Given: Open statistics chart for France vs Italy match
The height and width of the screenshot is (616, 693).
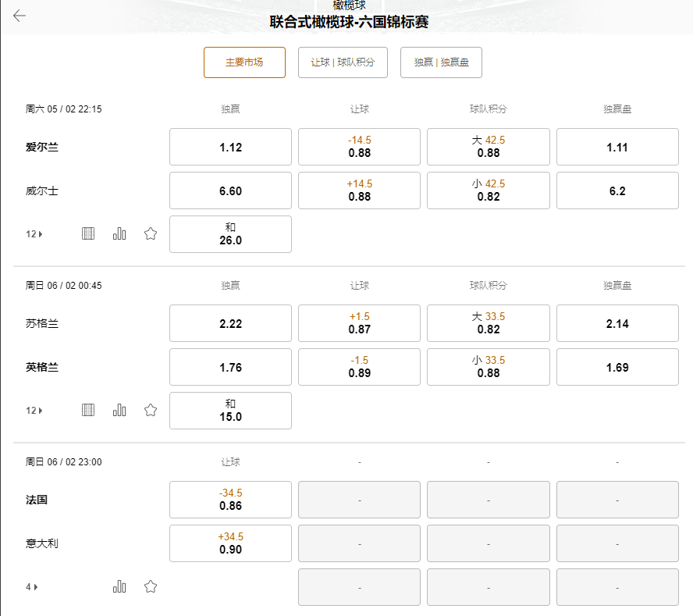Looking at the screenshot, I should pos(119,586).
